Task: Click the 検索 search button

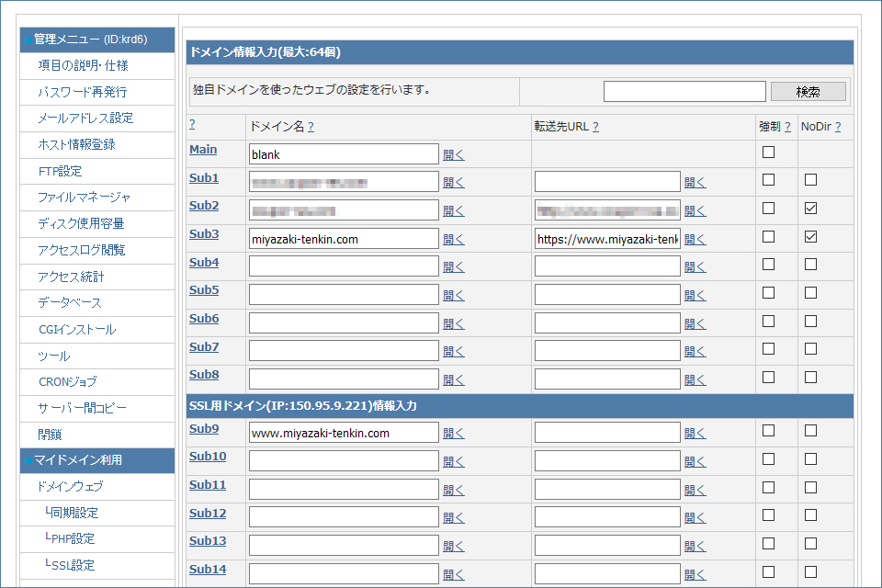Action: [808, 92]
